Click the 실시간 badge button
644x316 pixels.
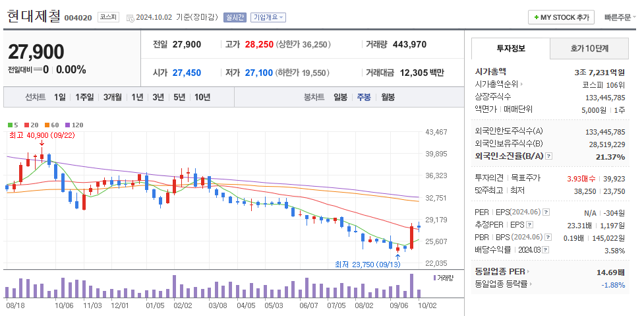tap(235, 17)
